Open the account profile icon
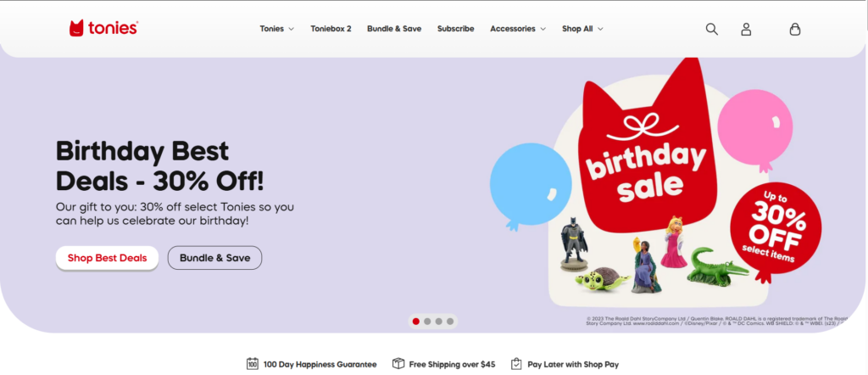This screenshot has height=375, width=868. point(746,30)
